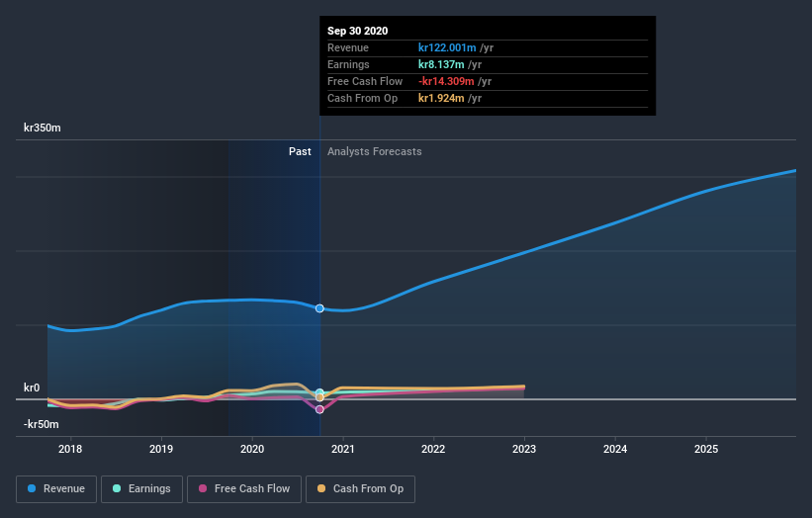Click the Revenue data point marker on the chart

pyautogui.click(x=319, y=308)
